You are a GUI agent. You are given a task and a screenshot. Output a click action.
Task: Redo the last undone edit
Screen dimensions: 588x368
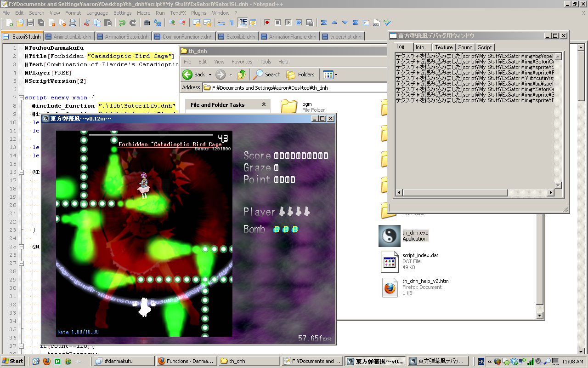pyautogui.click(x=133, y=22)
